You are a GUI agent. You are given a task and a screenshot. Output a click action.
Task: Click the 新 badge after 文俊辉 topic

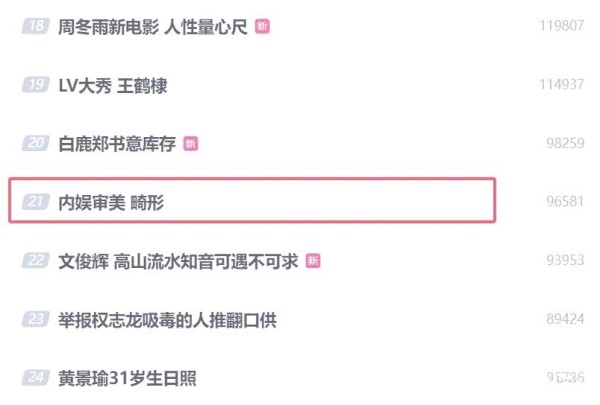pos(313,261)
